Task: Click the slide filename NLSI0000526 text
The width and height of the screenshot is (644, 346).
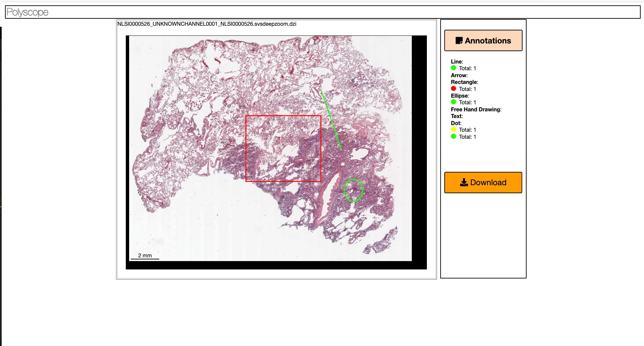Action: click(207, 24)
